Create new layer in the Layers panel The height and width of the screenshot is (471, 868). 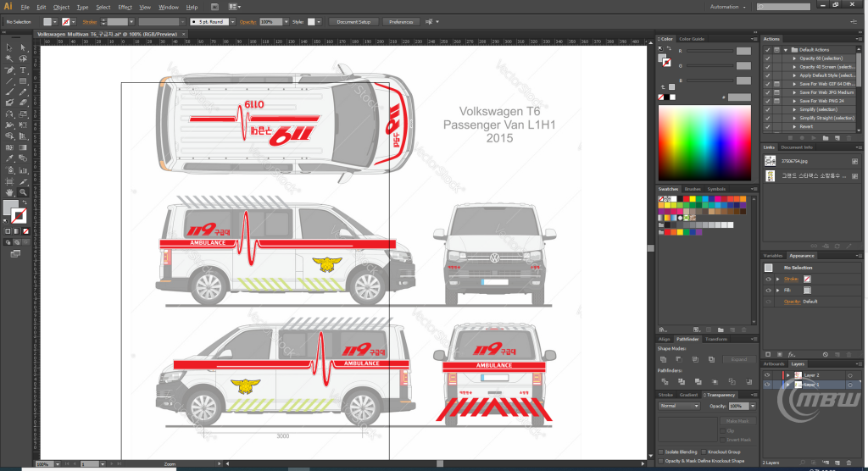(837, 463)
